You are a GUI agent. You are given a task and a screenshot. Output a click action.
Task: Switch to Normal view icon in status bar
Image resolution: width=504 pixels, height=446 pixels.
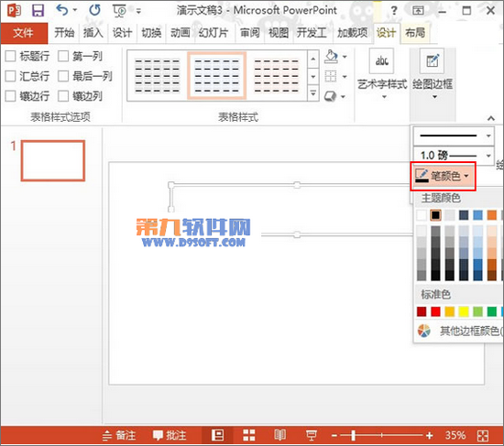click(217, 435)
